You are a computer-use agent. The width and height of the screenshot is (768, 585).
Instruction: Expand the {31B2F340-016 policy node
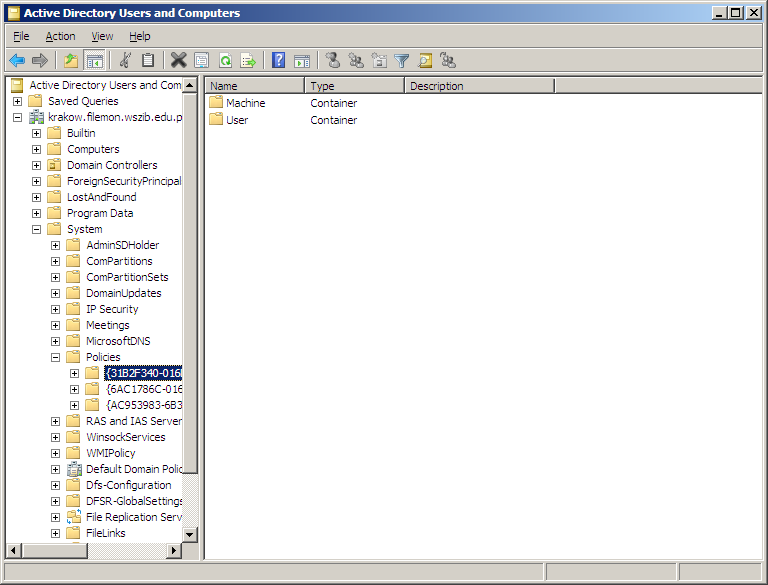[74, 373]
